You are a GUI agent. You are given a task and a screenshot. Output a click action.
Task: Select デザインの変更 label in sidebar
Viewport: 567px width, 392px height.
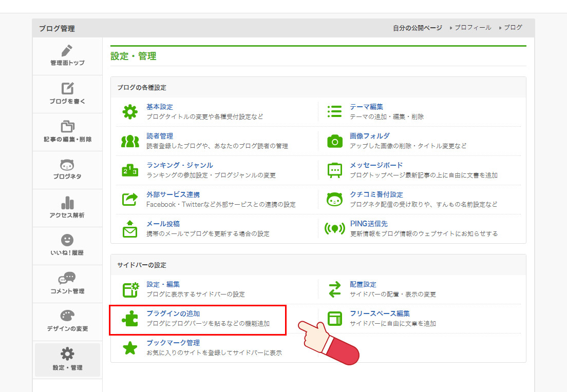[67, 329]
